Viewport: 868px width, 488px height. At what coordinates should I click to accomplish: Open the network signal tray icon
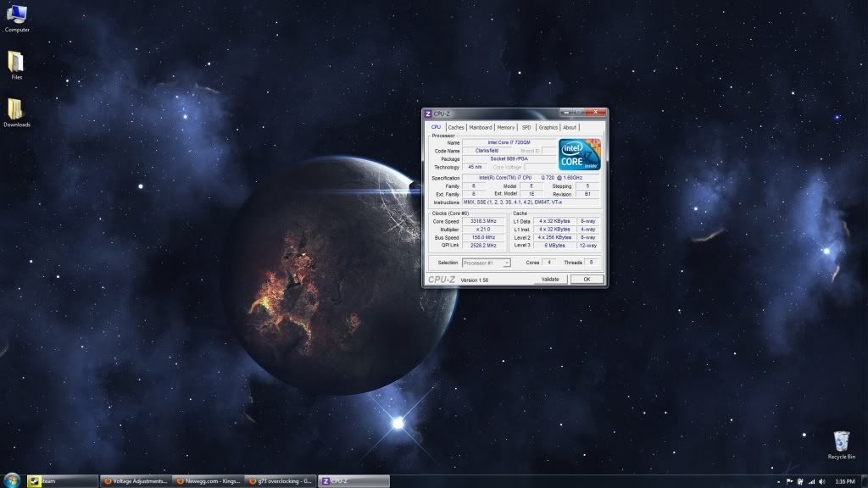coord(811,482)
